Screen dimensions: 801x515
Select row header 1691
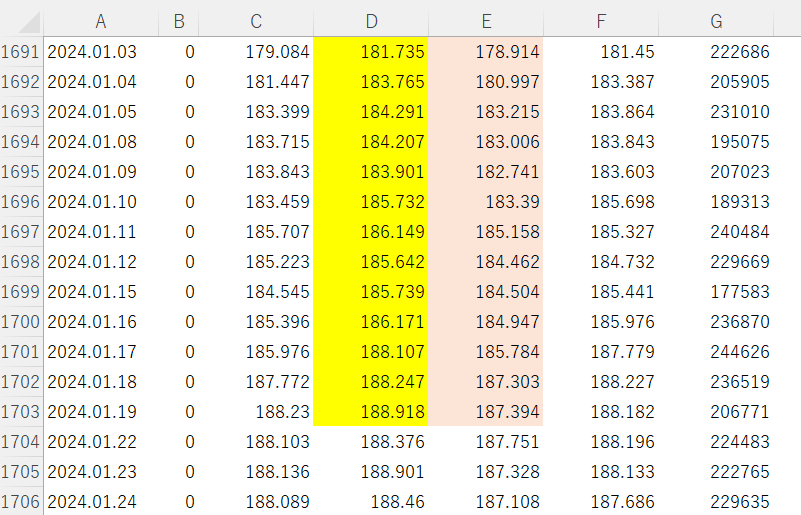tap(21, 52)
